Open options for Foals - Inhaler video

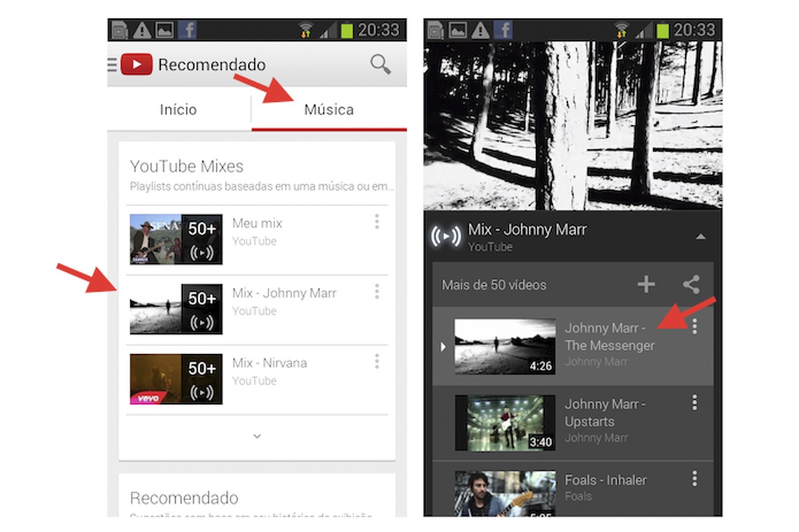[x=694, y=479]
